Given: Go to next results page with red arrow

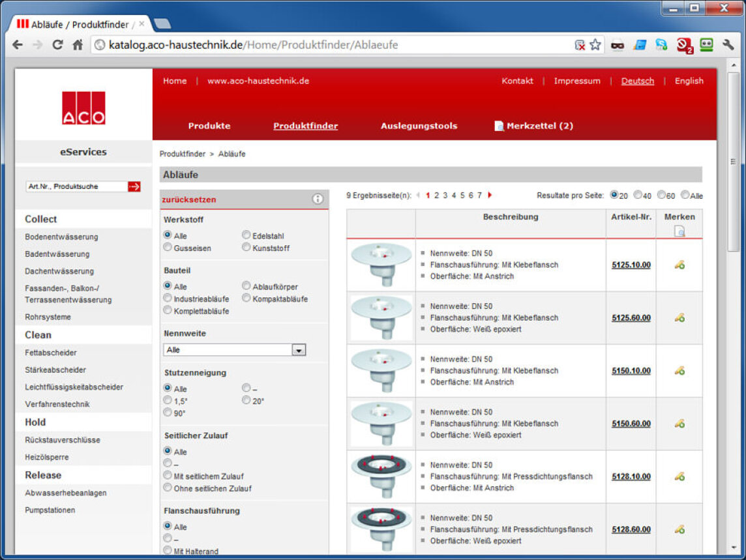Looking at the screenshot, I should [490, 195].
